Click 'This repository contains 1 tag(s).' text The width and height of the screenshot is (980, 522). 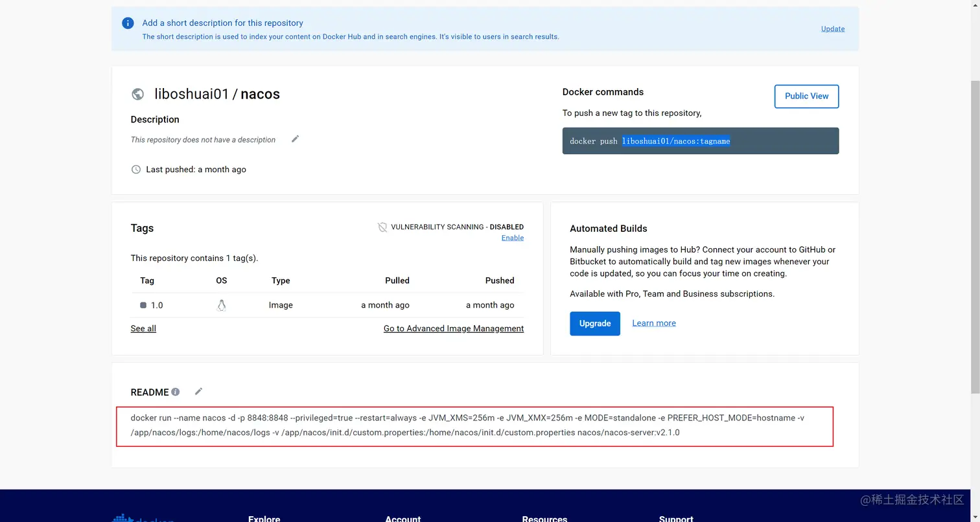click(194, 258)
